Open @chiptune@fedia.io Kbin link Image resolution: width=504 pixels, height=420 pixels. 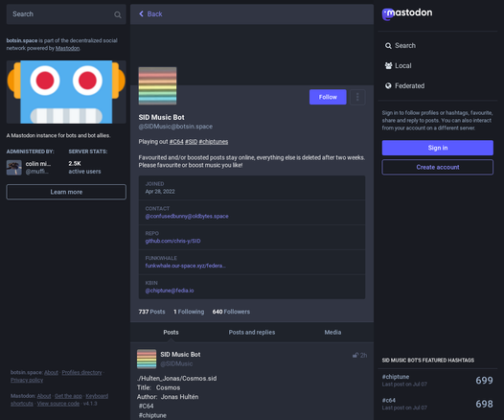pos(170,291)
